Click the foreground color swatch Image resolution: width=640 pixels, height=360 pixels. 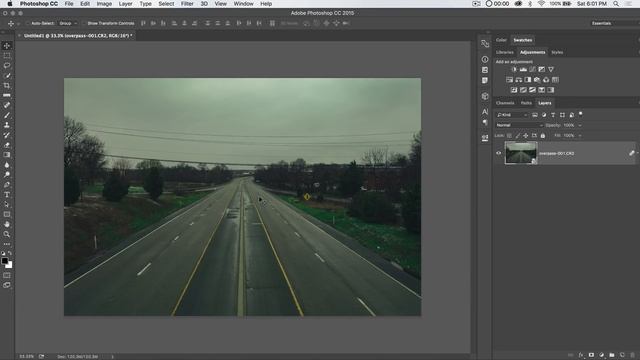pos(4,261)
